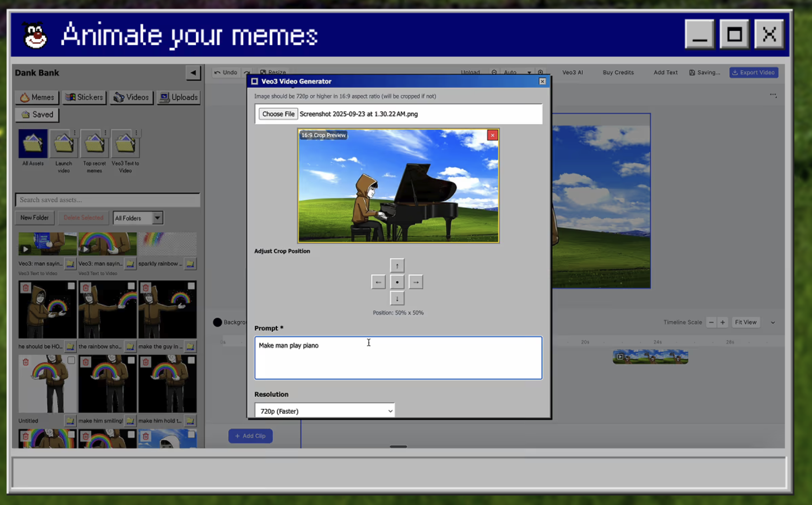
Task: Select the video clip on timeline
Action: (650, 357)
